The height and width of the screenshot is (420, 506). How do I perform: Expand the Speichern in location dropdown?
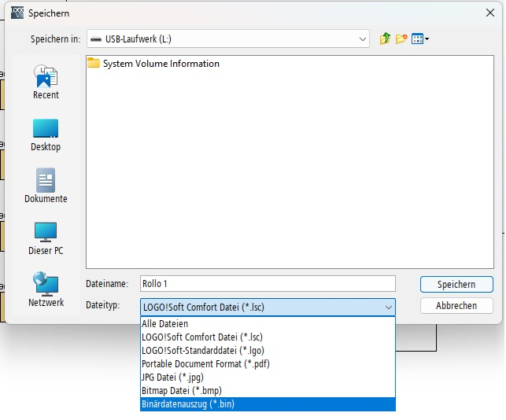click(363, 39)
